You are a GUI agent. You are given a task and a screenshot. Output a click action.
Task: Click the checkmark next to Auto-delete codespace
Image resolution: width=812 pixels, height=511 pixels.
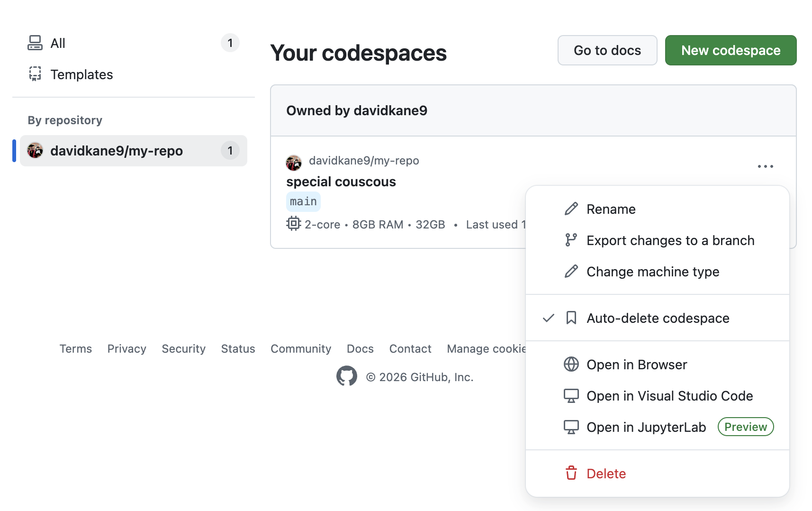(x=548, y=318)
